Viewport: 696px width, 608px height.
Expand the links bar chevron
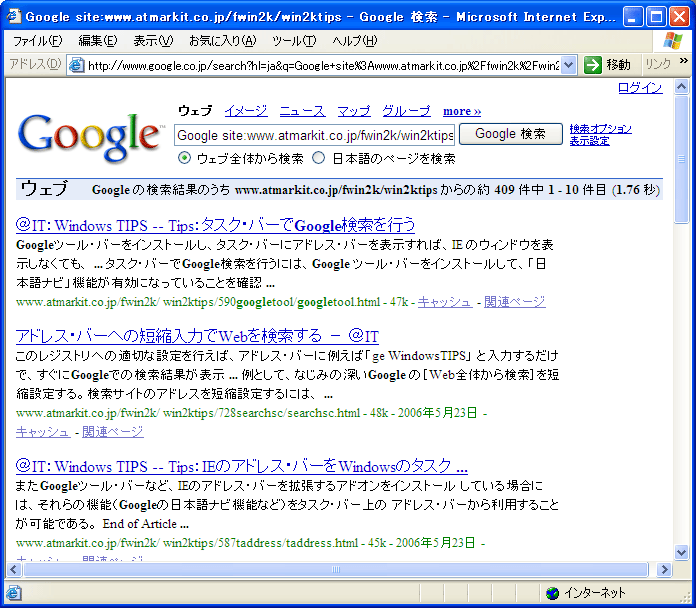point(684,61)
